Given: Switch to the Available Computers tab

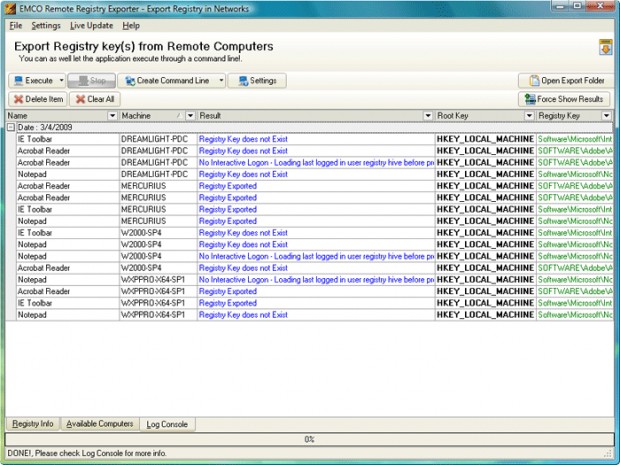Looking at the screenshot, I should (100, 424).
